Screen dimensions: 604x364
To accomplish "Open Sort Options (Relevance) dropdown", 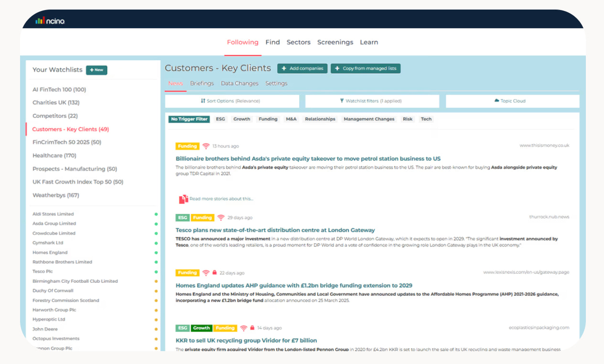I will [x=232, y=101].
